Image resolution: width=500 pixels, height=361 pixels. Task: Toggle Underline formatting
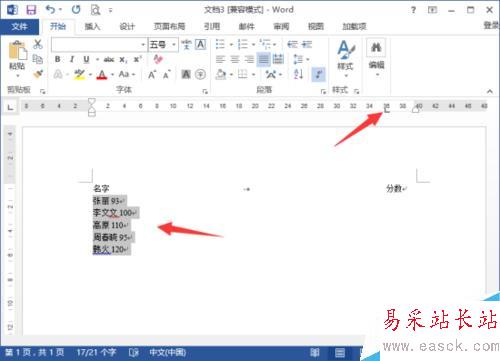(x=86, y=59)
